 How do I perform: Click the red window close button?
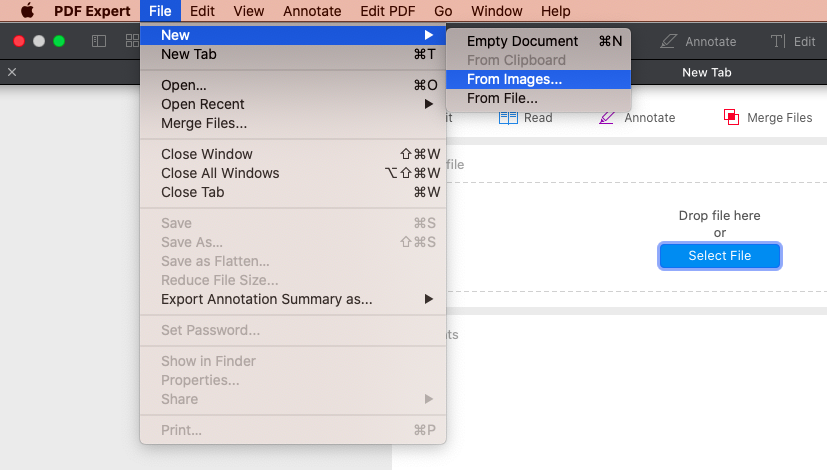(x=19, y=41)
